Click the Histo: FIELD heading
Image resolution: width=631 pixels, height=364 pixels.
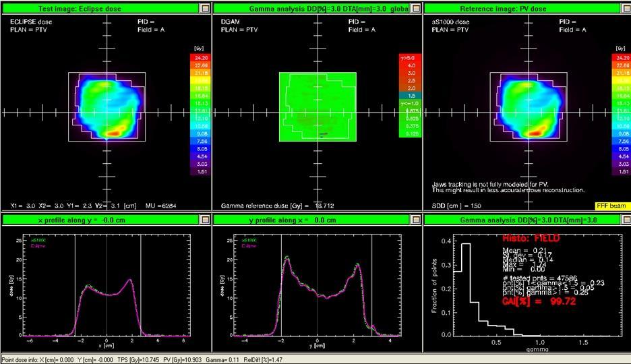click(531, 238)
